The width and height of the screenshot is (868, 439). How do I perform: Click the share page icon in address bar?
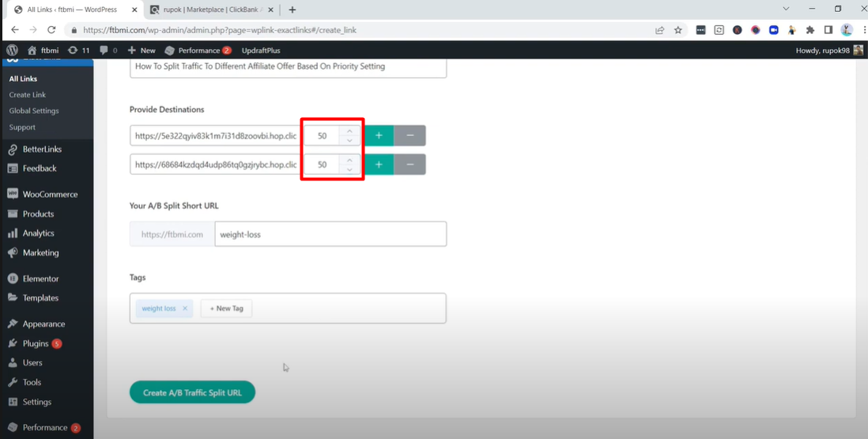pyautogui.click(x=660, y=30)
